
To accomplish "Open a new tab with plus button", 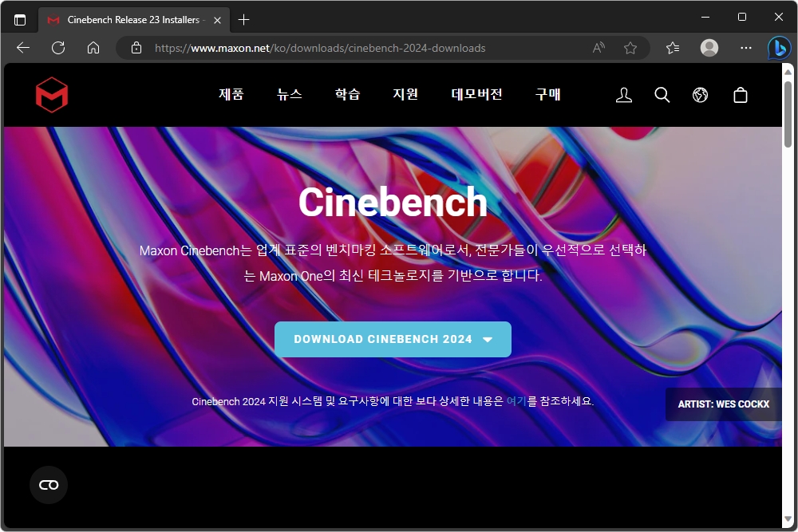I will pyautogui.click(x=243, y=20).
